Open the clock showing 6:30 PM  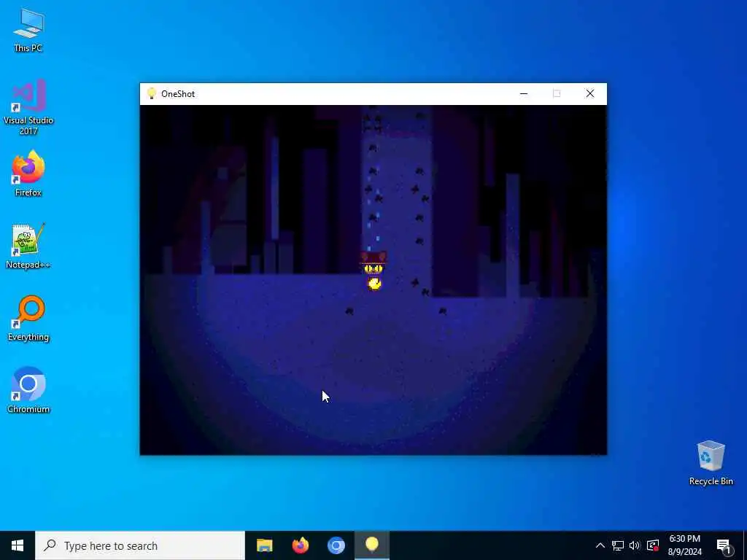coord(684,545)
